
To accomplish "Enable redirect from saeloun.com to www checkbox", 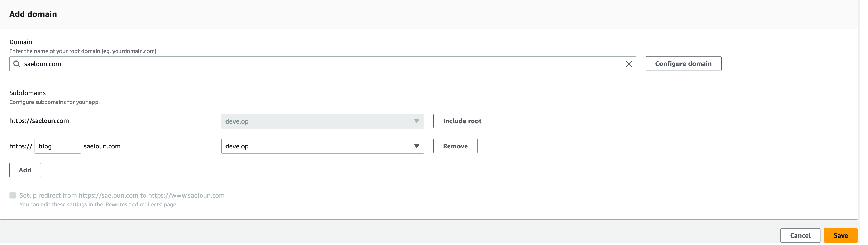I will coord(12,196).
